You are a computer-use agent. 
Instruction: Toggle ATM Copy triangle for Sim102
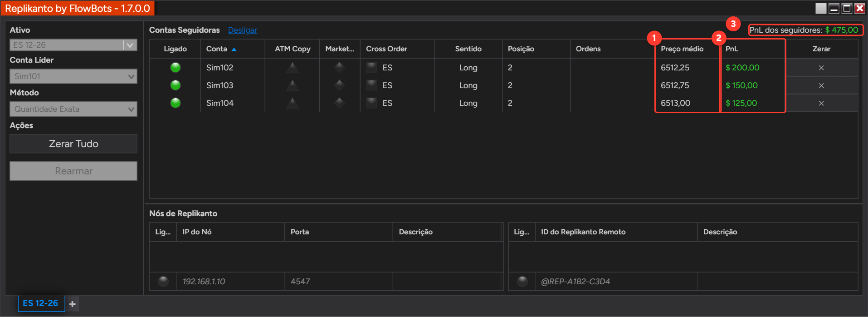(293, 68)
